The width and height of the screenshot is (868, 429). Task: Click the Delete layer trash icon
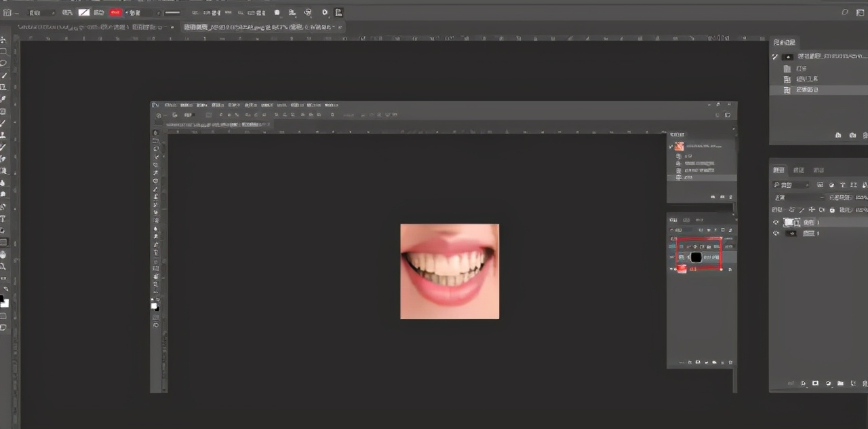click(x=865, y=384)
